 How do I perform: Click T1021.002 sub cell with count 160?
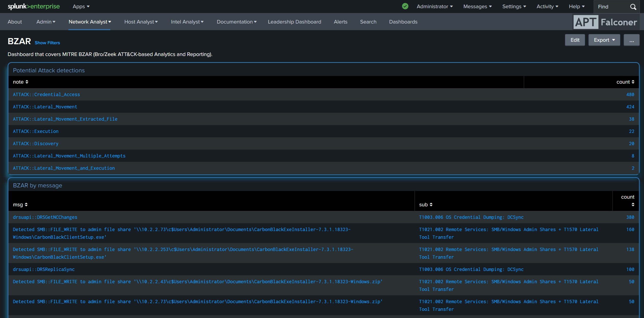(x=509, y=233)
